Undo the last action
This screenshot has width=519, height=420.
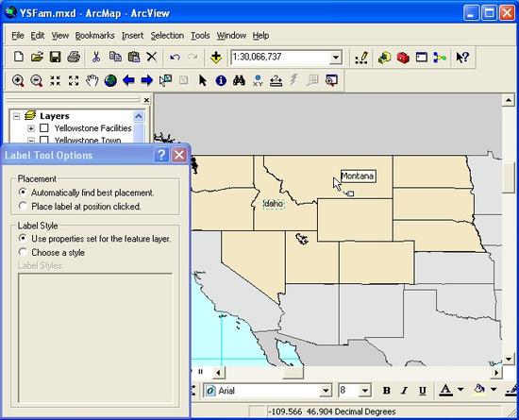coord(175,57)
